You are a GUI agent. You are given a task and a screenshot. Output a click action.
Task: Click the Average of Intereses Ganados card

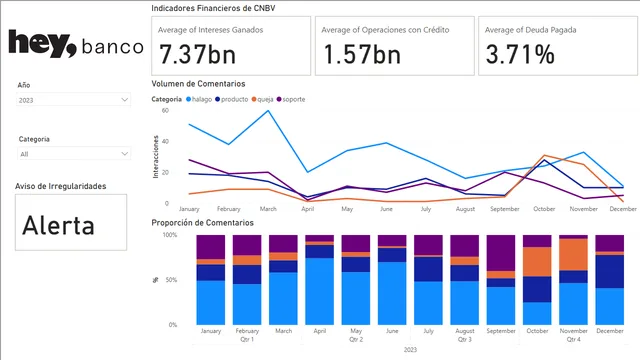231,46
